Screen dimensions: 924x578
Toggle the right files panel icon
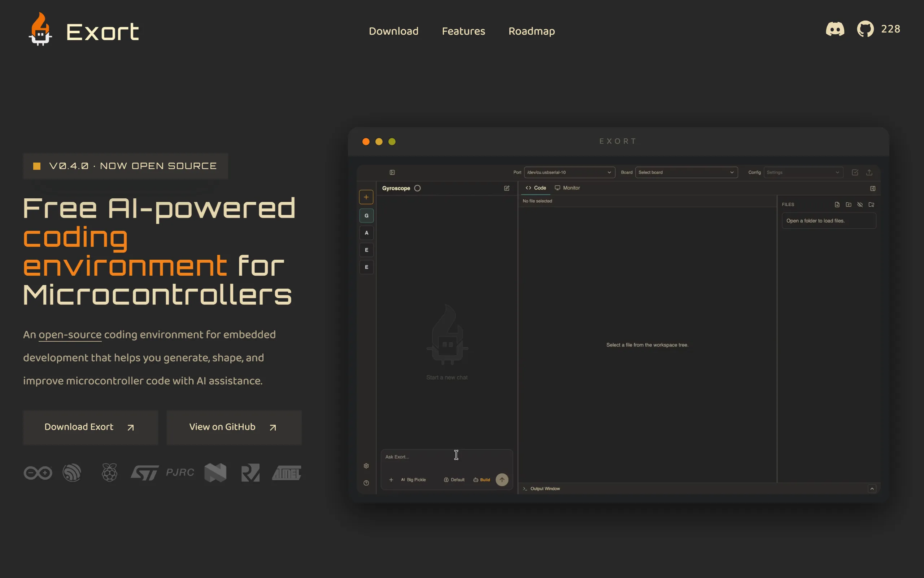873,189
